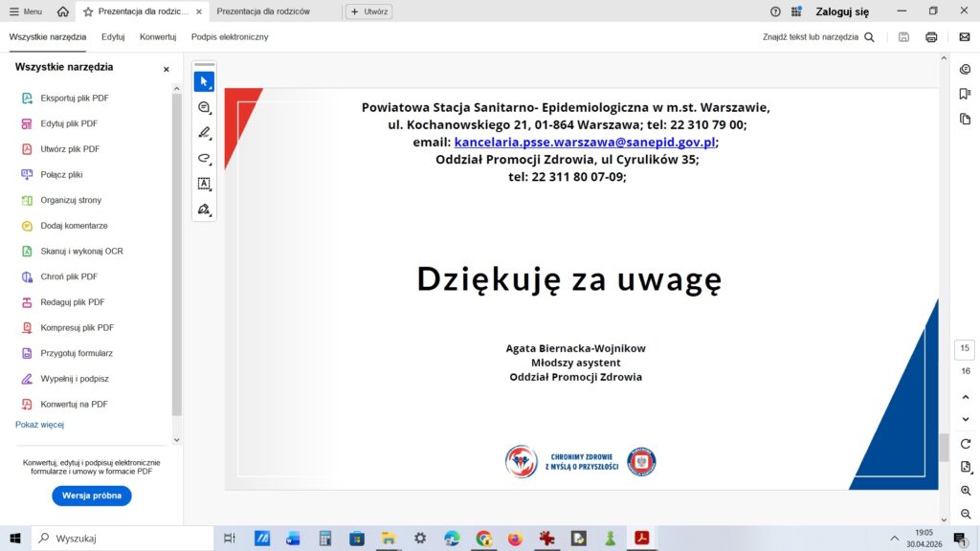
Task: Click the printer icon
Action: 931,37
